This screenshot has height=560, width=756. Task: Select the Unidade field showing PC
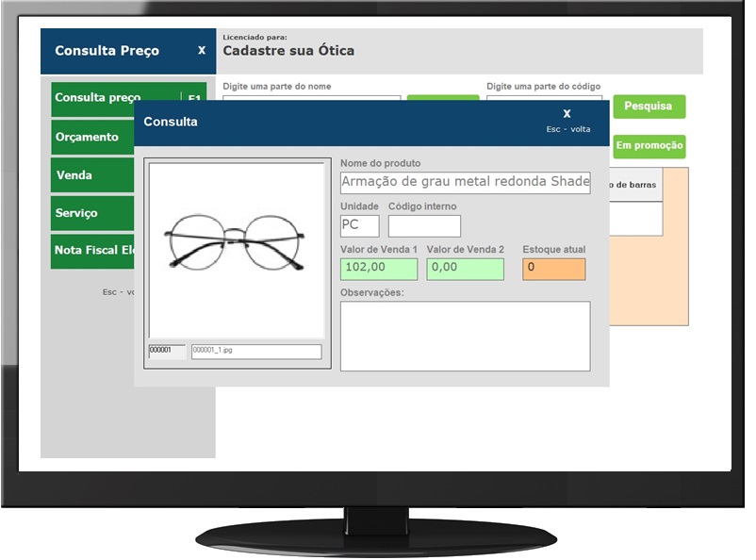[359, 226]
